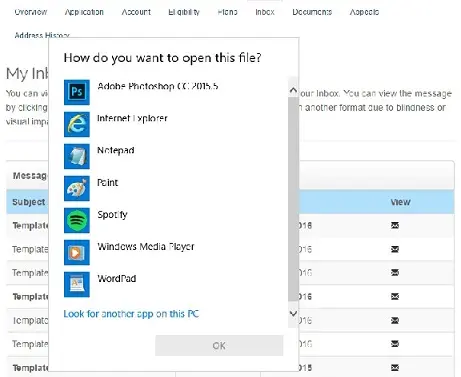Open sixth message envelope icon in View column
This screenshot has width=461, height=377.
click(x=395, y=343)
